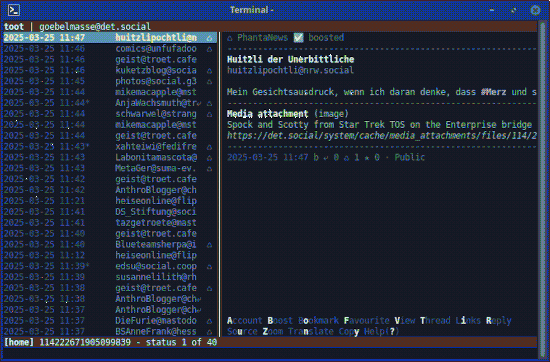This screenshot has width=550, height=362.
Task: Click the boost icon on the edsu@social.coop row
Action: [x=209, y=266]
